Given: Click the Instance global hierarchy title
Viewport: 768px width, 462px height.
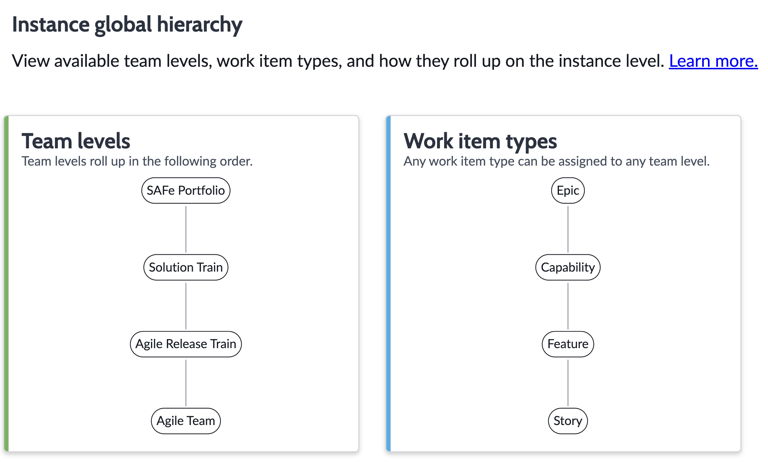Looking at the screenshot, I should coord(127,25).
